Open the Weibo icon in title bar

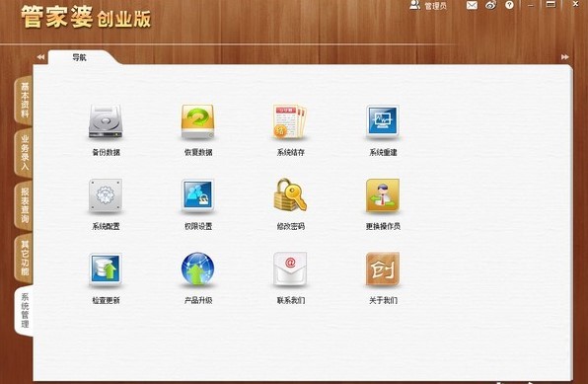(490, 5)
